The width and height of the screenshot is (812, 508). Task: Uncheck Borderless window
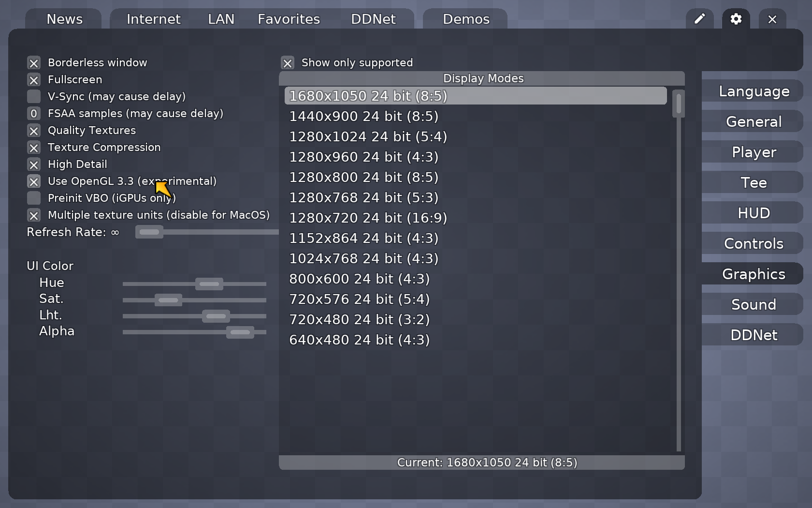(33, 63)
